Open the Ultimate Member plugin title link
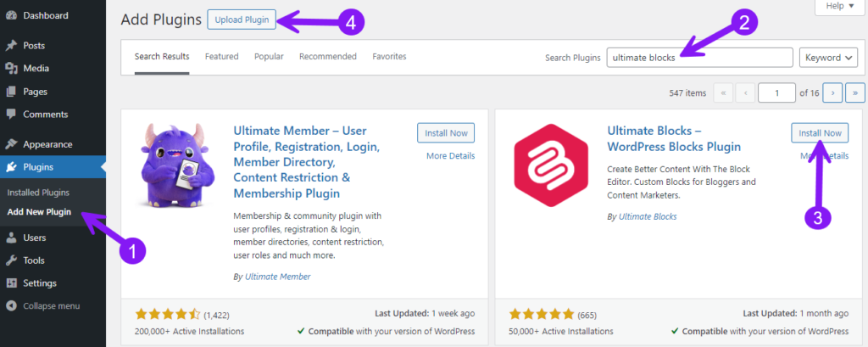The width and height of the screenshot is (868, 347). tap(307, 162)
